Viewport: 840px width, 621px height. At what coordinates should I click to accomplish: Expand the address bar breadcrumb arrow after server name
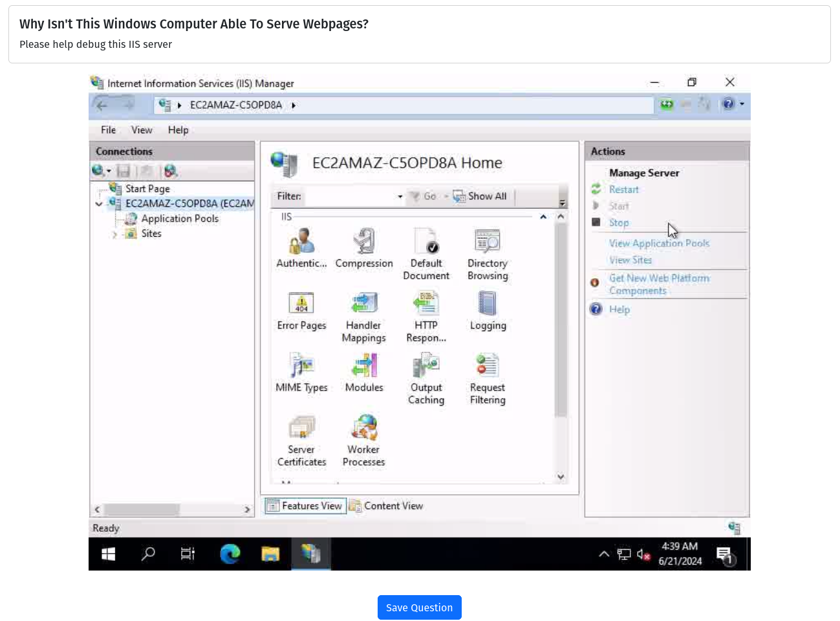(x=294, y=105)
